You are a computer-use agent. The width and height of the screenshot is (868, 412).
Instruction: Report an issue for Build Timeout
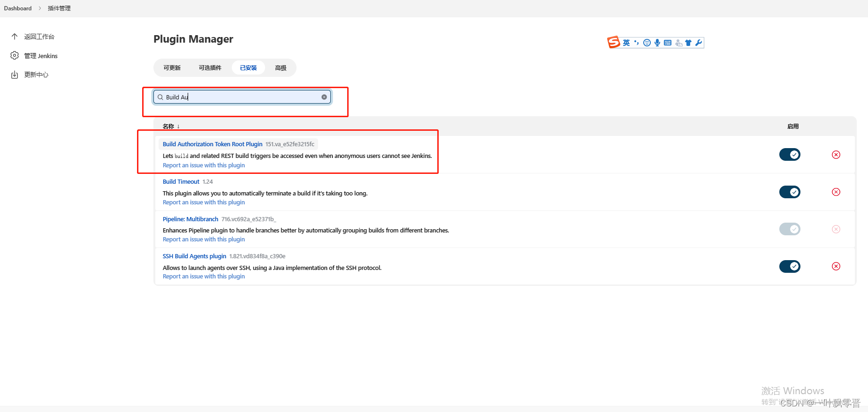pos(204,202)
